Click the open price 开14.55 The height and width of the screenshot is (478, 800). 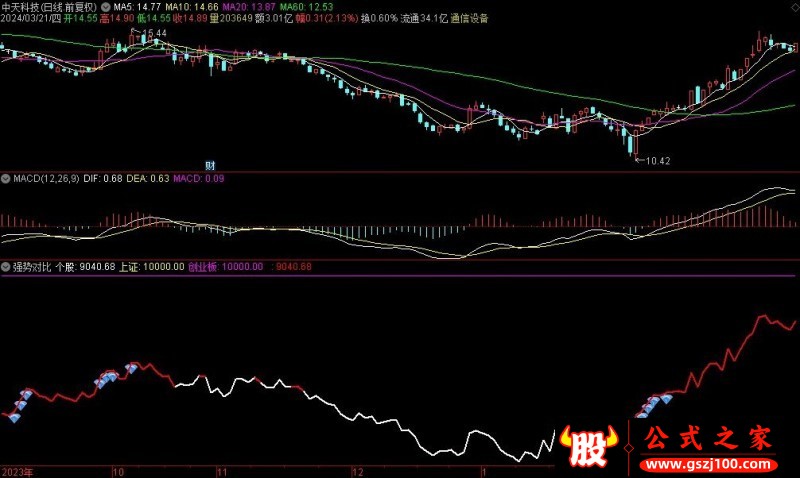click(x=80, y=18)
